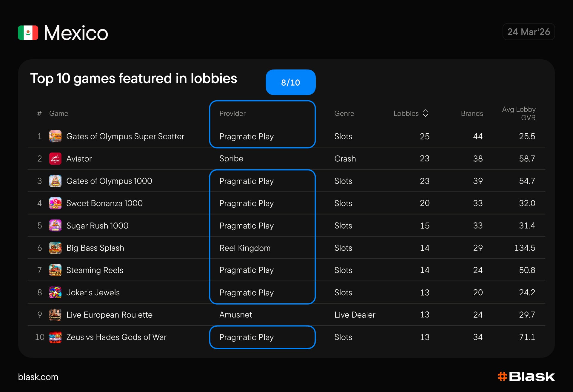The height and width of the screenshot is (392, 573).
Task: Click the Aviator game icon
Action: point(55,159)
